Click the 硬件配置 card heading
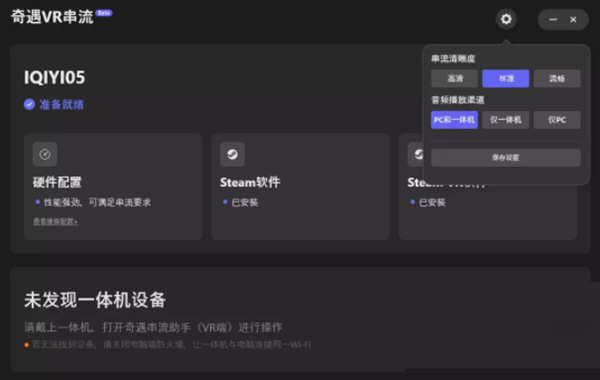The width and height of the screenshot is (600, 380). [57, 182]
